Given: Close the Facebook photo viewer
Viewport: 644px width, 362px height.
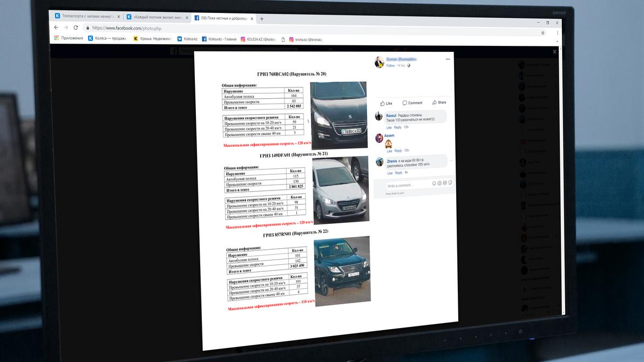Looking at the screenshot, I should click(x=554, y=52).
